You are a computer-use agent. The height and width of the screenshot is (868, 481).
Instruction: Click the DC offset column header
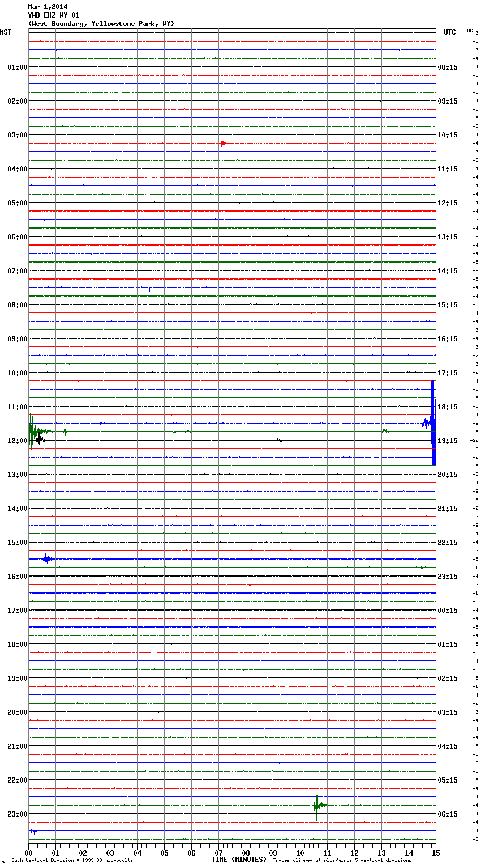(x=471, y=31)
